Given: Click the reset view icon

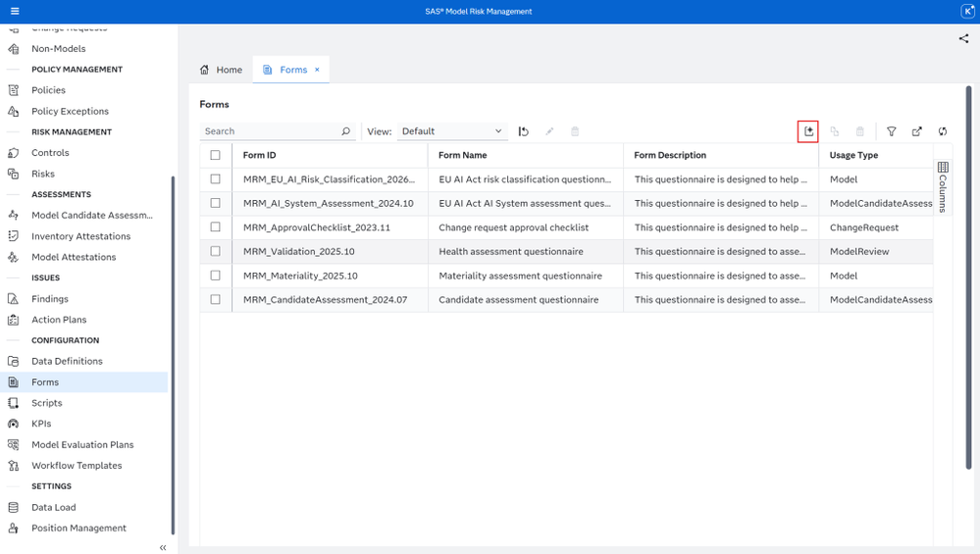Looking at the screenshot, I should click(x=523, y=131).
